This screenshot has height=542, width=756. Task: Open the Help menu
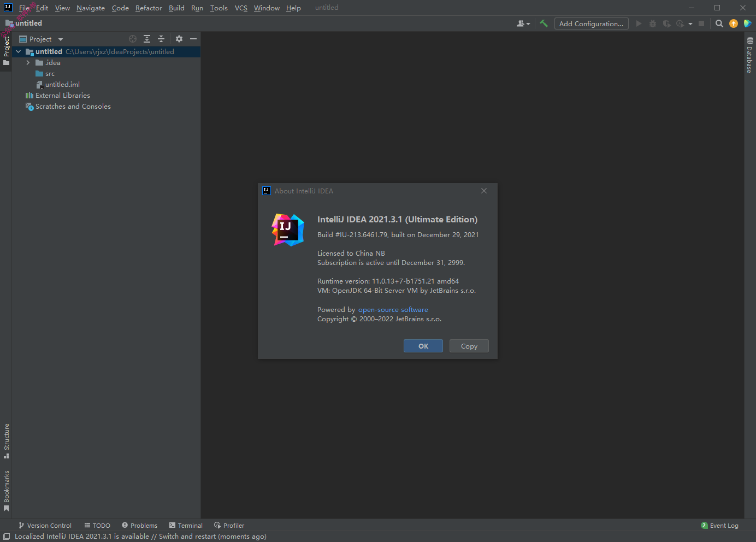tap(293, 8)
